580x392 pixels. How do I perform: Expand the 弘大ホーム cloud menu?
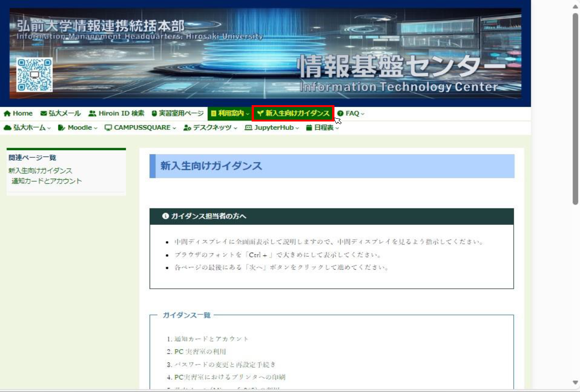(x=27, y=128)
